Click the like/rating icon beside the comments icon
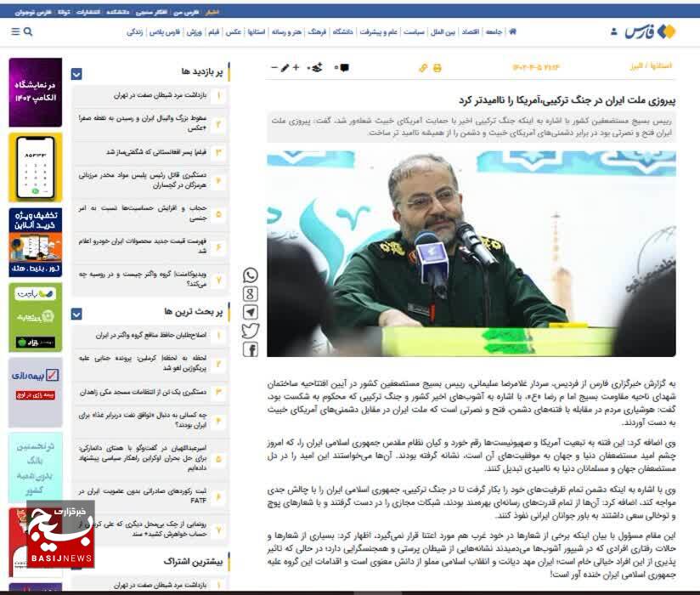This screenshot has height=595, width=700. click(x=317, y=68)
